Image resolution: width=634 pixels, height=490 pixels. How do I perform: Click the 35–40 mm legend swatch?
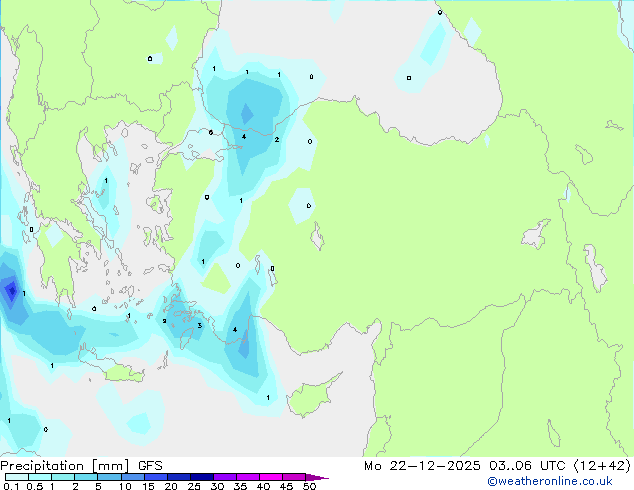pyautogui.click(x=247, y=477)
